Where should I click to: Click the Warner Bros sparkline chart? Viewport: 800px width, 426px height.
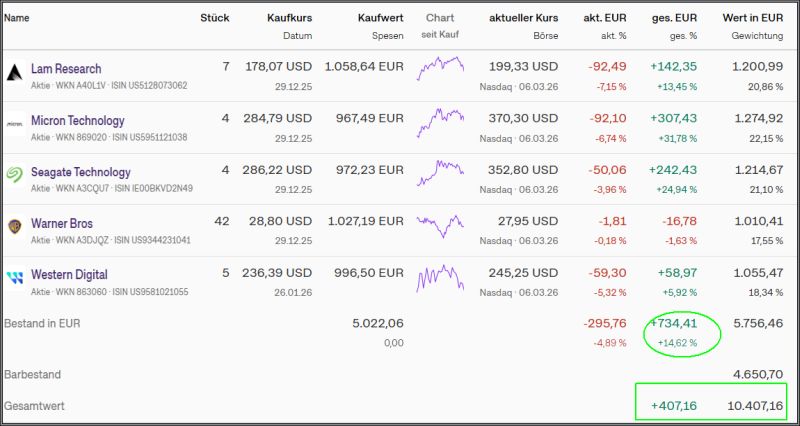pos(440,223)
